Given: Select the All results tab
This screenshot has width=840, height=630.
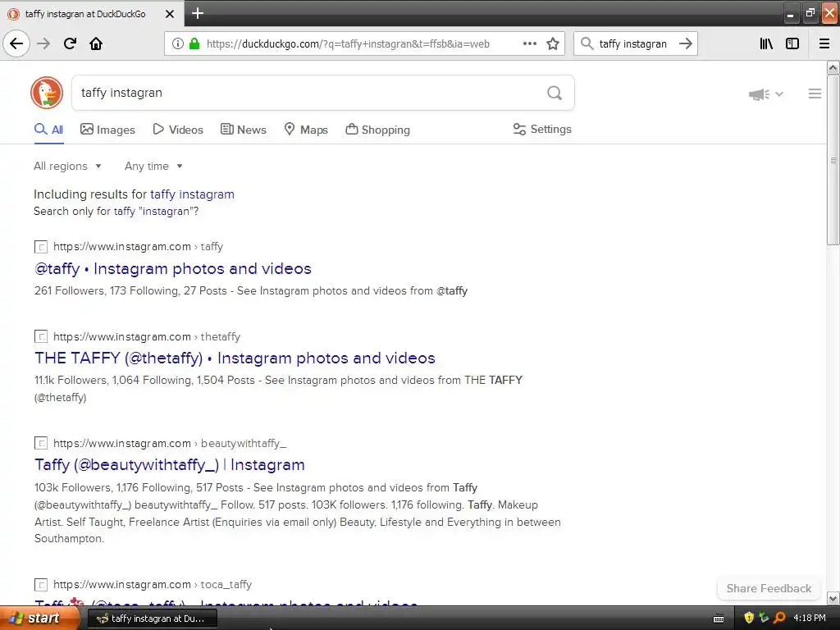Looking at the screenshot, I should (48, 130).
